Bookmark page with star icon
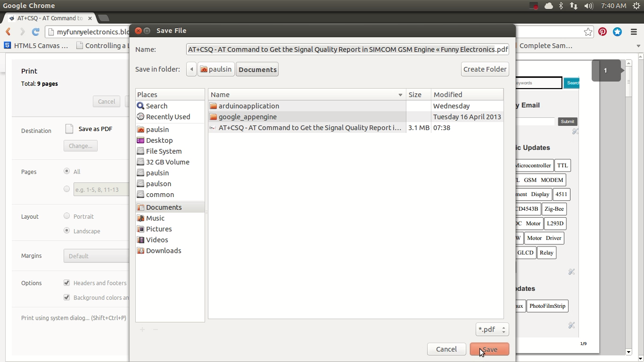The image size is (644, 362). click(588, 32)
